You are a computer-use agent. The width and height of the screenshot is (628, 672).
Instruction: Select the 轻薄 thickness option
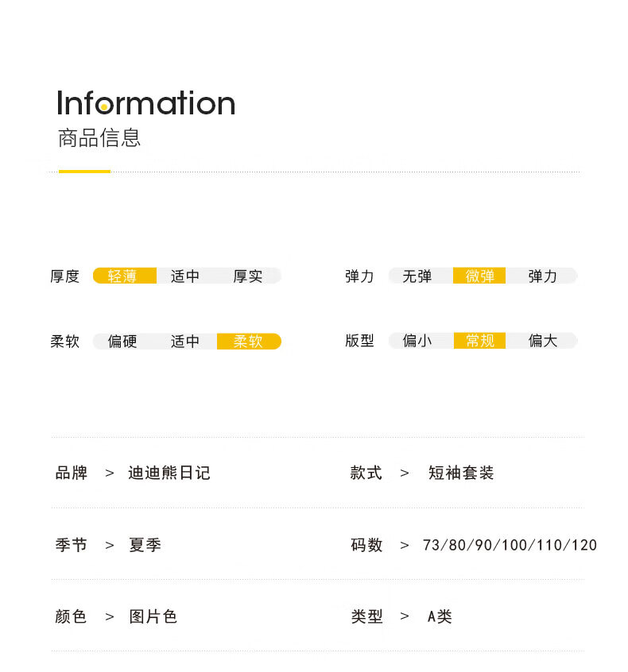coord(124,276)
